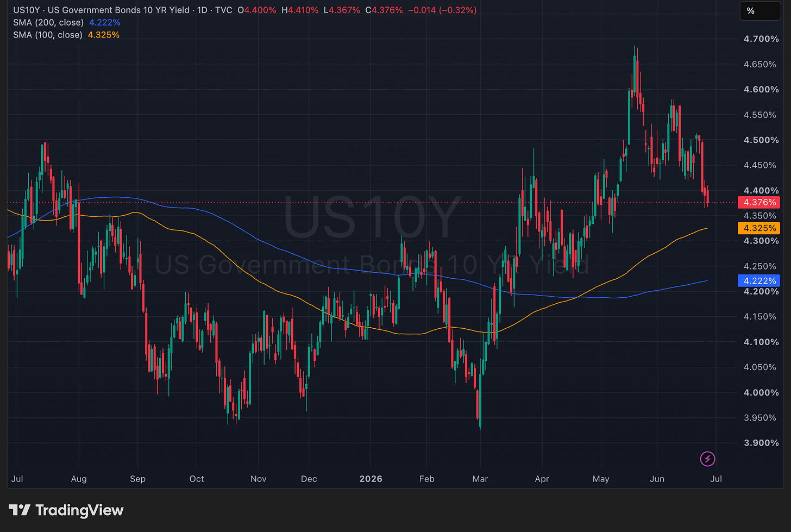This screenshot has width=791, height=532.
Task: Click the 4.100% price axis label
Action: 761,342
